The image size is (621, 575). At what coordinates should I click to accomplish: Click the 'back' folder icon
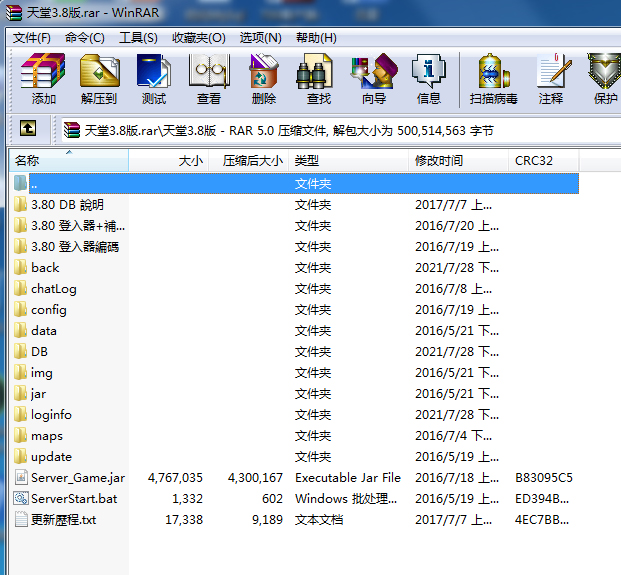click(x=21, y=268)
